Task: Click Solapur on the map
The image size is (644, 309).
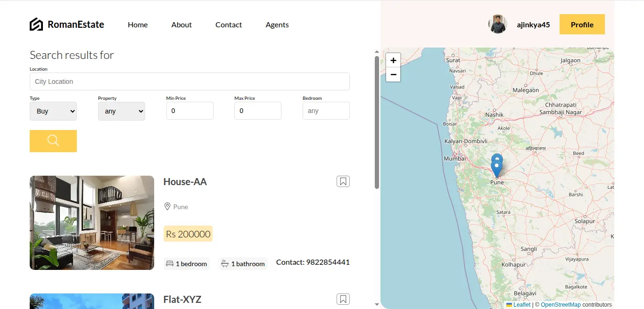Action: (585, 221)
